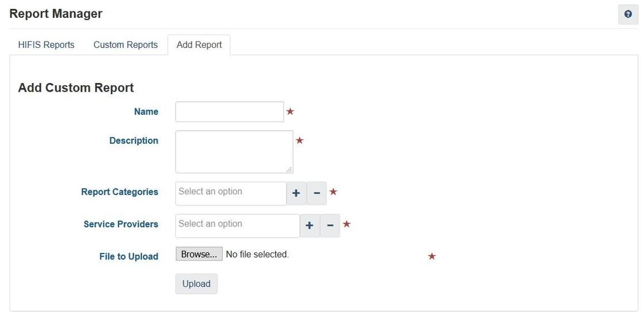This screenshot has width=644, height=317.
Task: Expand the Report Categories select box
Action: point(230,194)
